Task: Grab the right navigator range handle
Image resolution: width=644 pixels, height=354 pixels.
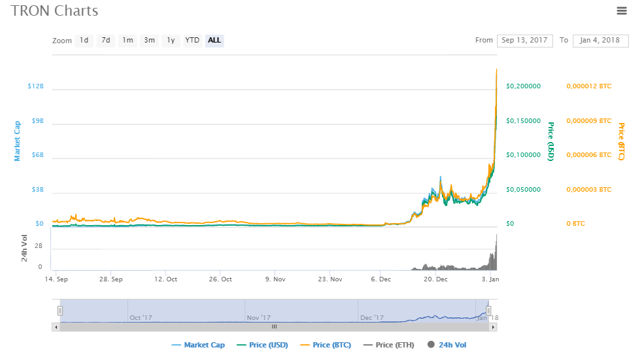Action: 488,311
